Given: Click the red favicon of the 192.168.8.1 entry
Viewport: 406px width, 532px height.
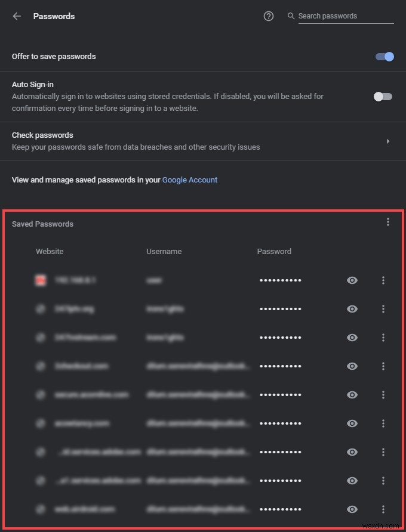Looking at the screenshot, I should (x=41, y=280).
